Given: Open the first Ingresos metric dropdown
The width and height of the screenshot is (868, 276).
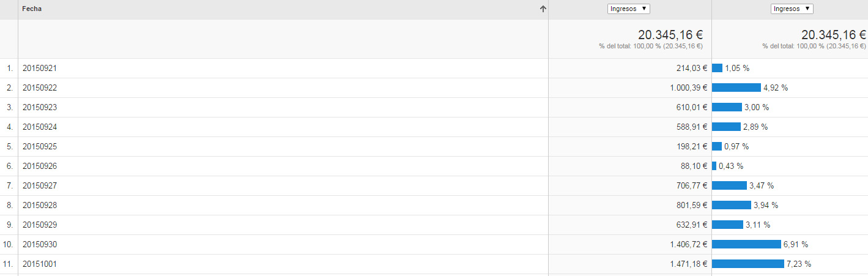Looking at the screenshot, I should pyautogui.click(x=629, y=9).
